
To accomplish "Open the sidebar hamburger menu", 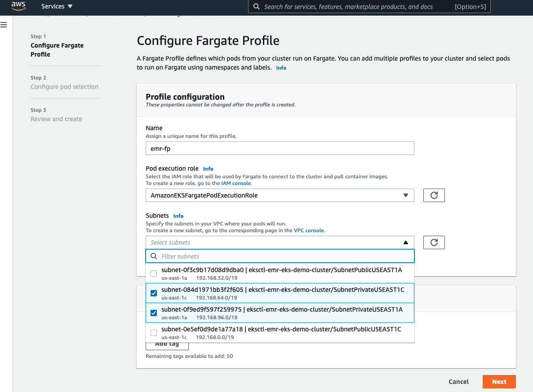I will (x=4, y=25).
